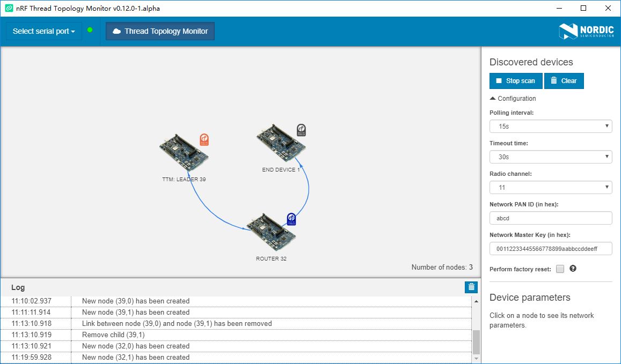Collapse the Configuration section
The height and width of the screenshot is (364, 621).
coord(513,99)
